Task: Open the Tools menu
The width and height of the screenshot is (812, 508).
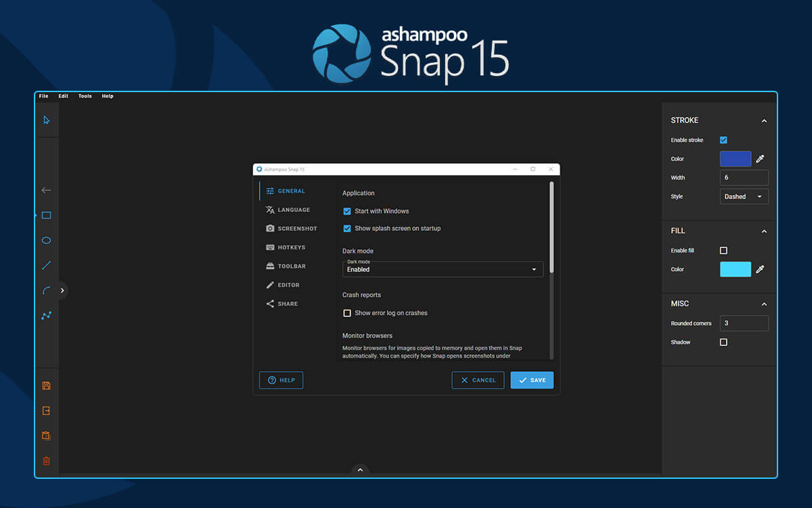Action: [85, 96]
